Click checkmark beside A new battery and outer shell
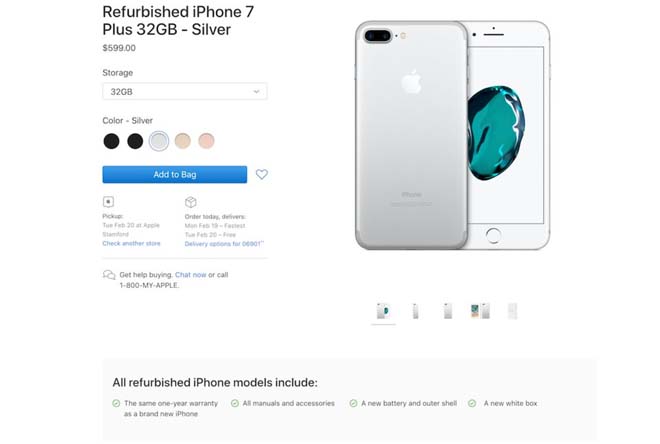The image size is (660, 444). click(x=353, y=403)
